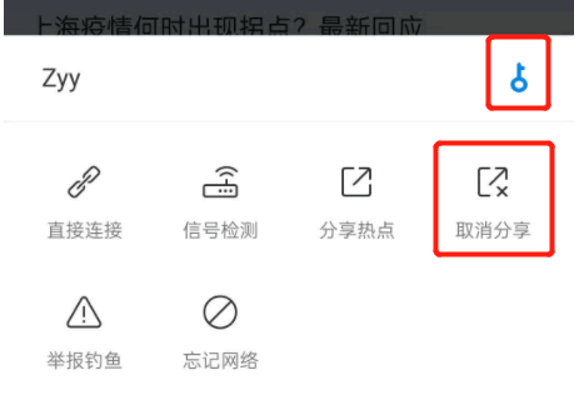Viewport: 575px width, 416px height.
Task: Select the 直接连接 option label
Action: (84, 230)
